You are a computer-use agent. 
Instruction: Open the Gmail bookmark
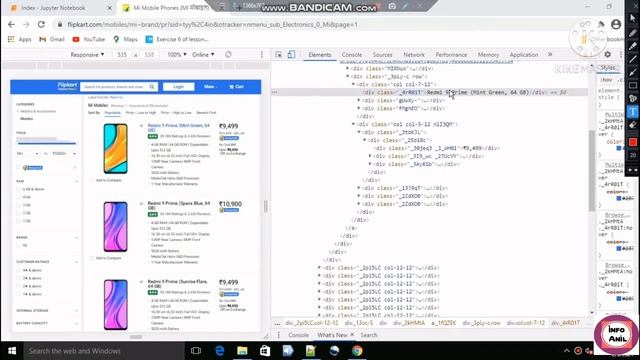(52, 39)
